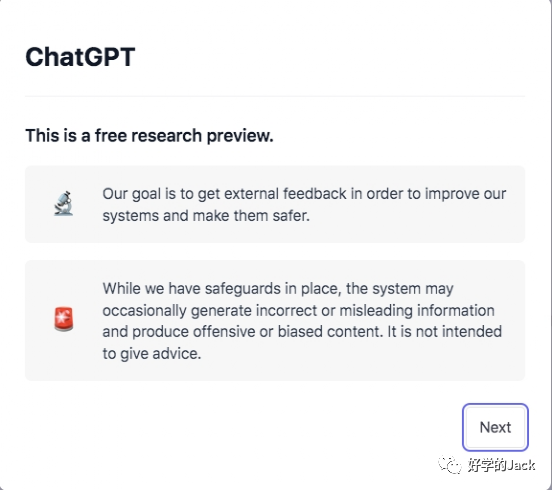The width and height of the screenshot is (552, 490).
Task: Click the WeChat logo in the watermark
Action: tap(450, 465)
